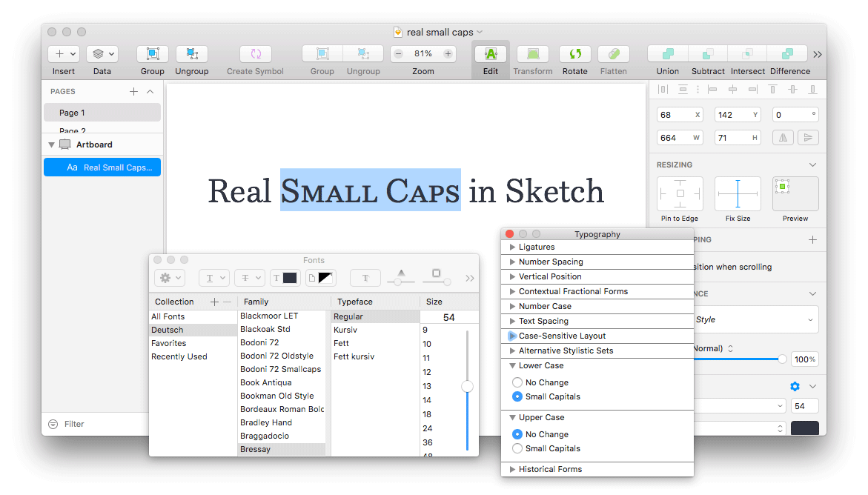Click the active Group icon in toolbar
Viewport: 868px width, 495px height.
click(153, 54)
